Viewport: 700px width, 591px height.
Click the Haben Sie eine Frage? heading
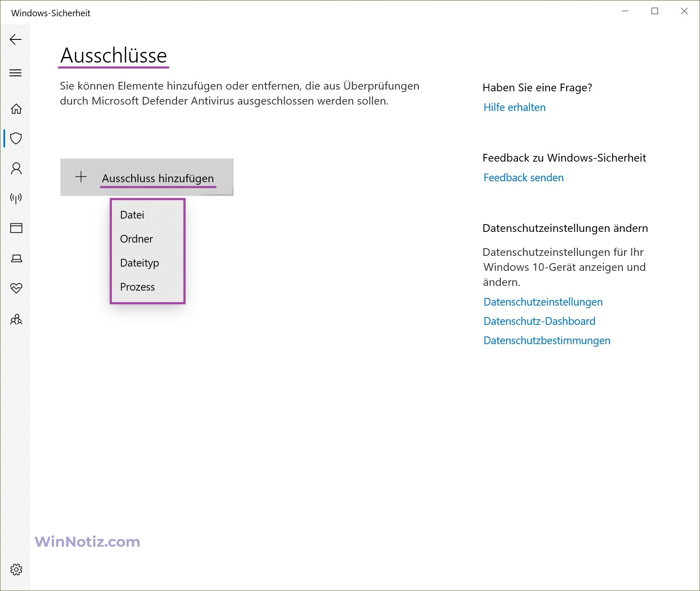(537, 88)
